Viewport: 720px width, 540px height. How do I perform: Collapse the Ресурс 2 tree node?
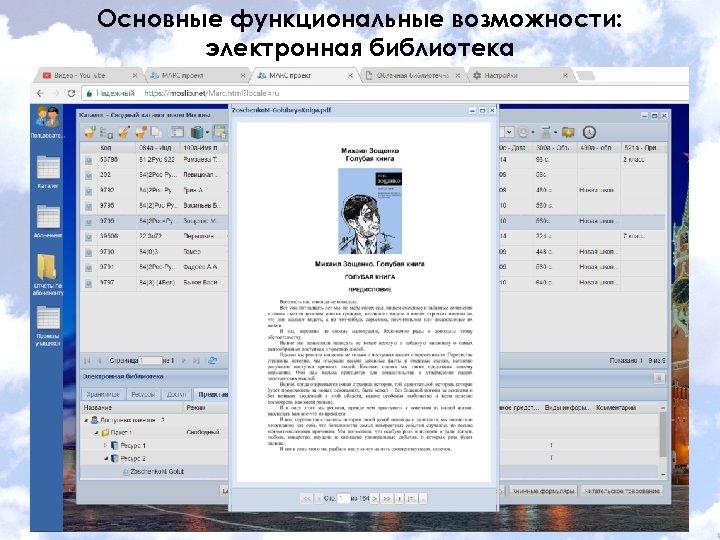point(106,458)
